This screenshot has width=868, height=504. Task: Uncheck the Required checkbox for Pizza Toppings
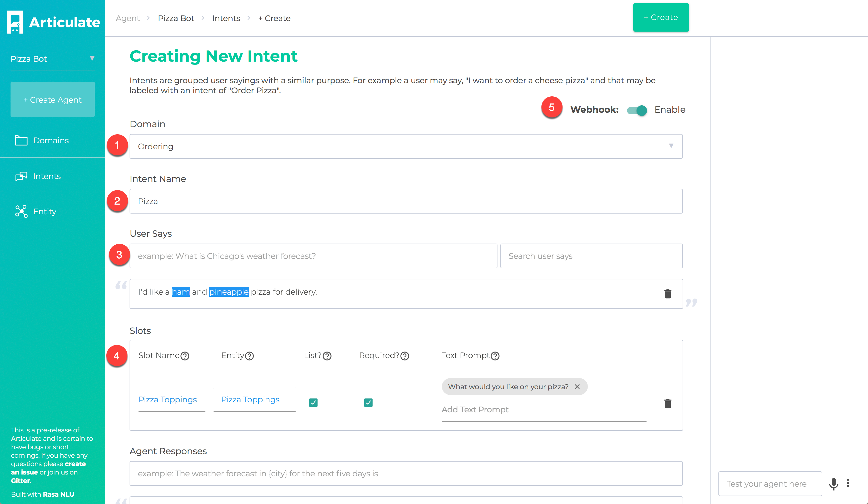(368, 402)
